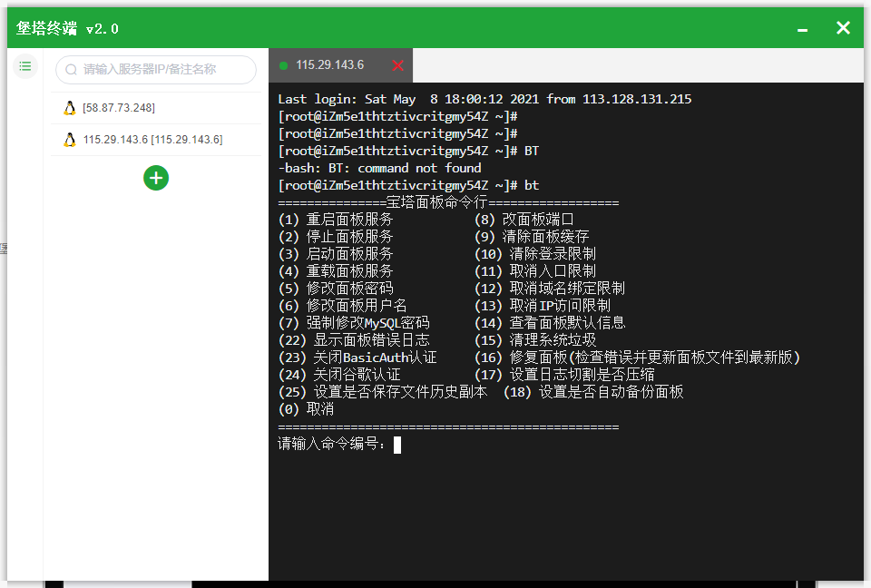Click the '(0) 取消' option text
The image size is (871, 588).
306,409
